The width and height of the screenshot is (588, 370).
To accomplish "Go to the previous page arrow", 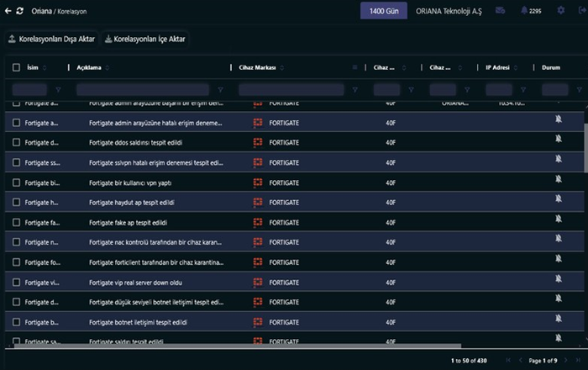I will pyautogui.click(x=521, y=360).
